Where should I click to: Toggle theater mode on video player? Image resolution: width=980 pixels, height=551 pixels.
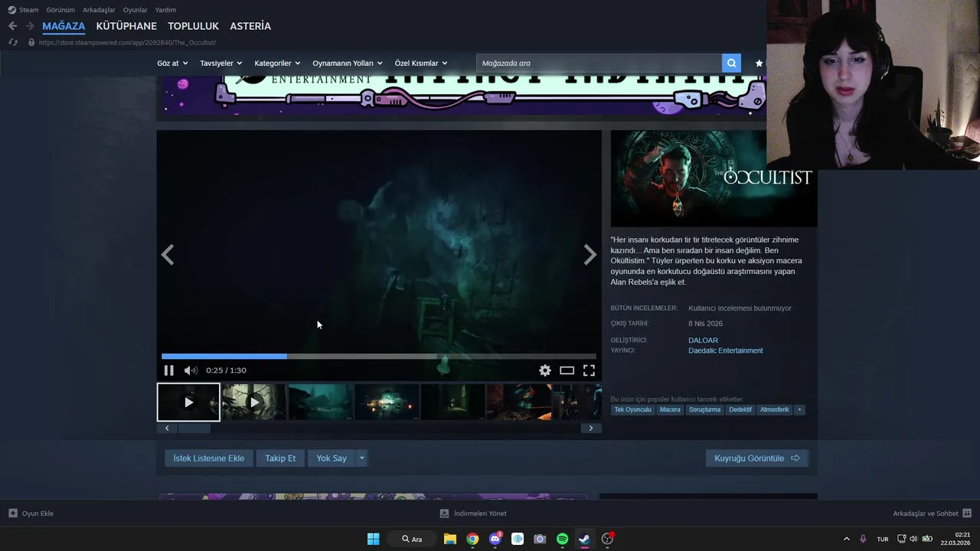[567, 370]
